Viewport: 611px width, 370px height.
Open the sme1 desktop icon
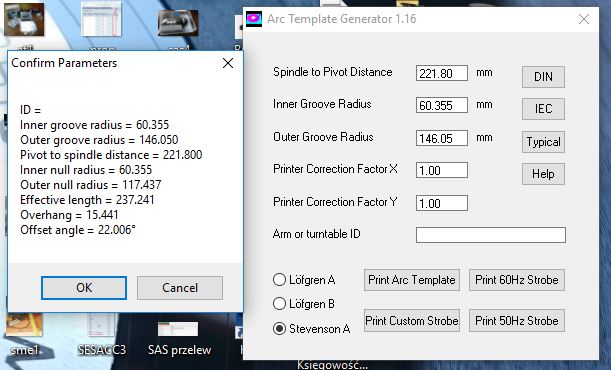(24, 335)
